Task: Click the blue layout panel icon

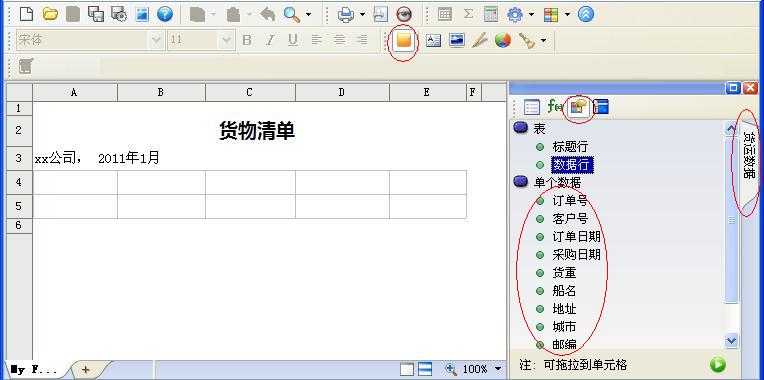Action: pos(601,107)
